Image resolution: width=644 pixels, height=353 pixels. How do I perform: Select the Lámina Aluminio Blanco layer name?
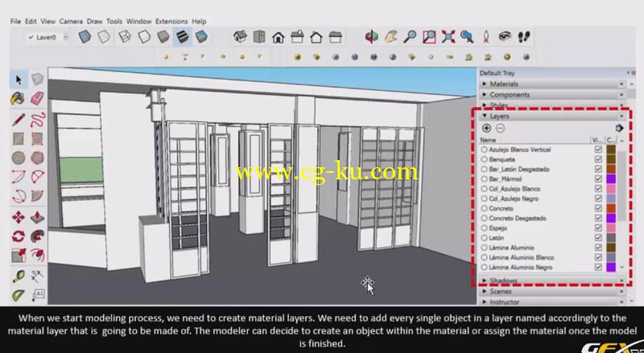pyautogui.click(x=521, y=258)
